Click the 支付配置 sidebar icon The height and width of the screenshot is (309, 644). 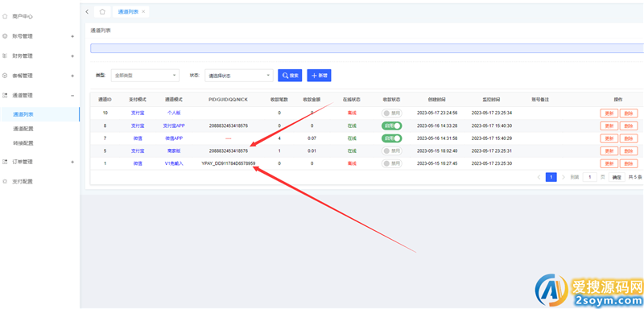pos(5,181)
